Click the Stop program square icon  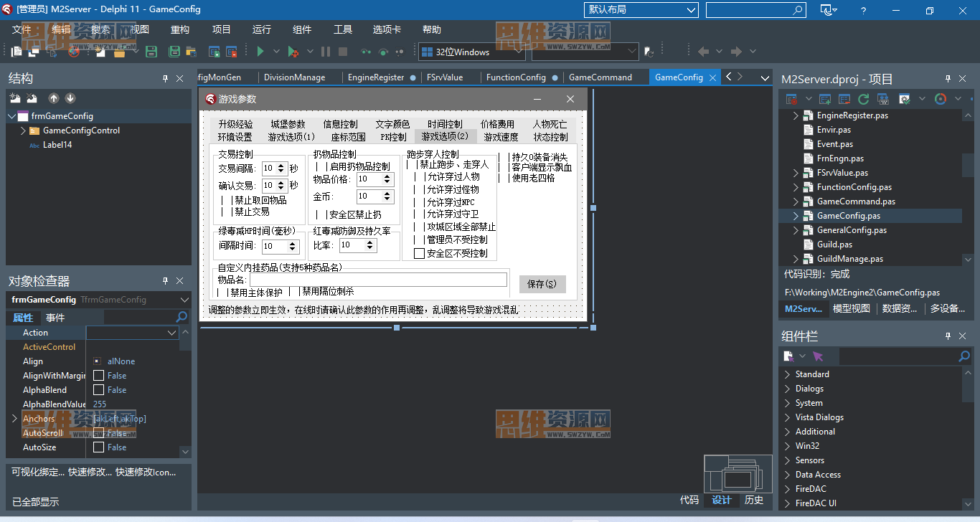343,52
